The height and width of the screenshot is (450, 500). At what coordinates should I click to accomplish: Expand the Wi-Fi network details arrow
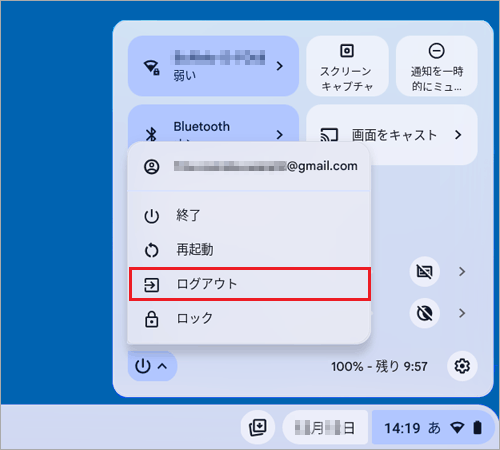280,66
